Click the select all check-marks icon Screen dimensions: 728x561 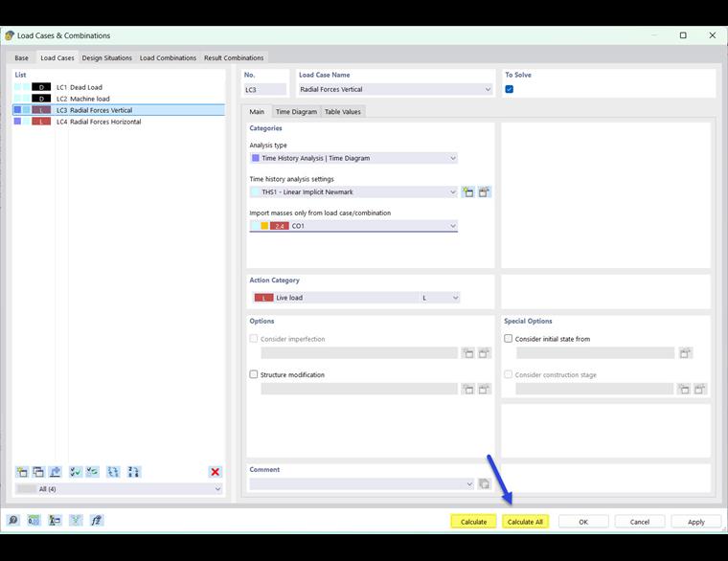tap(76, 472)
